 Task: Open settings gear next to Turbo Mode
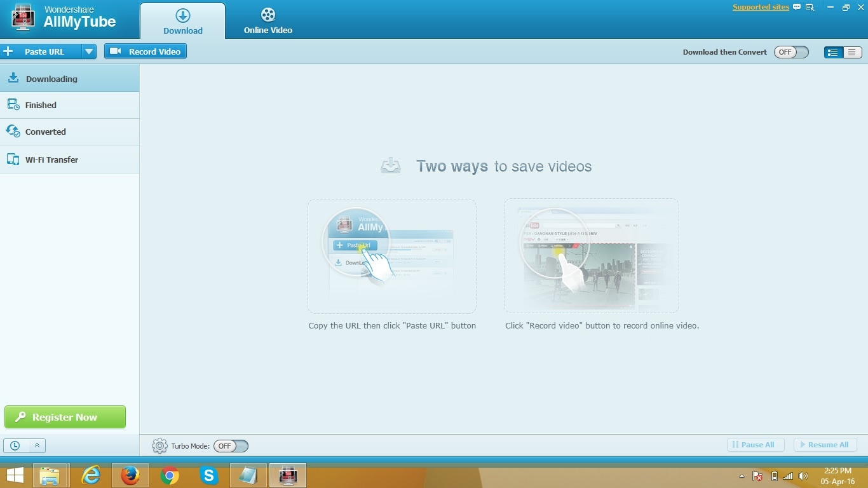[x=159, y=446]
